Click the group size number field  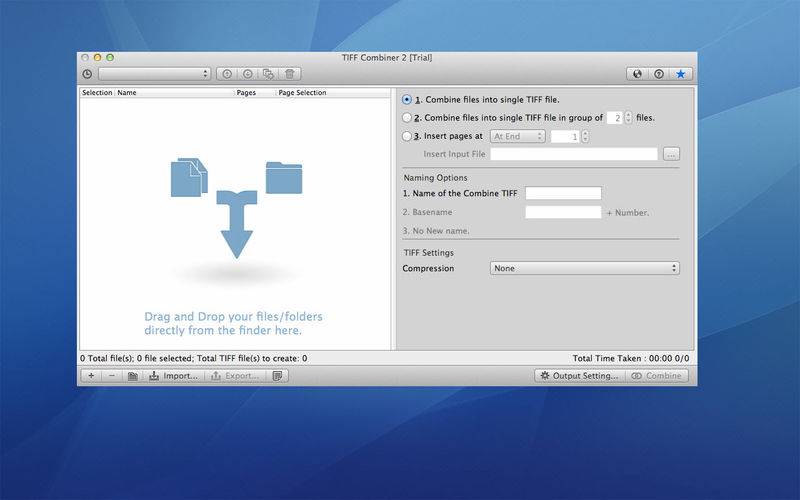(614, 118)
